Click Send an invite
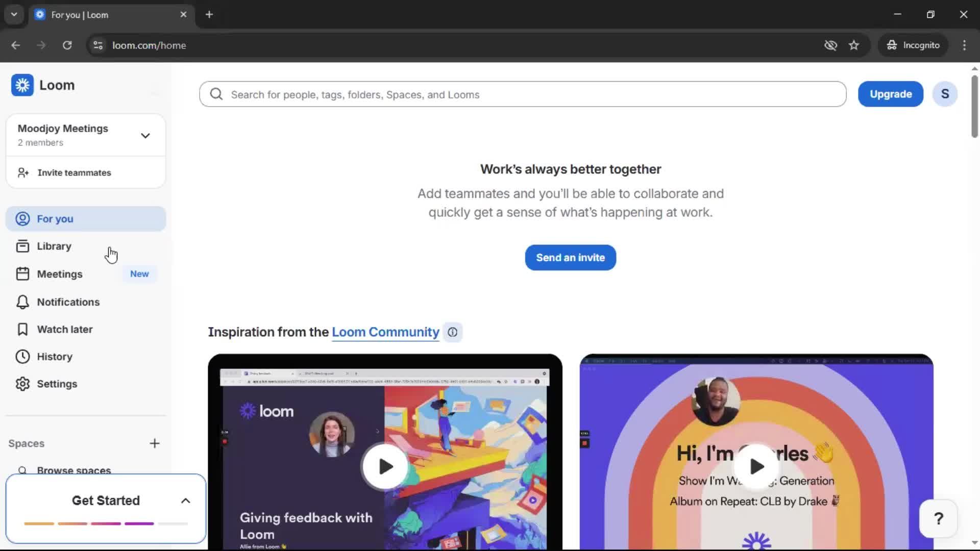The width and height of the screenshot is (980, 551). (570, 257)
